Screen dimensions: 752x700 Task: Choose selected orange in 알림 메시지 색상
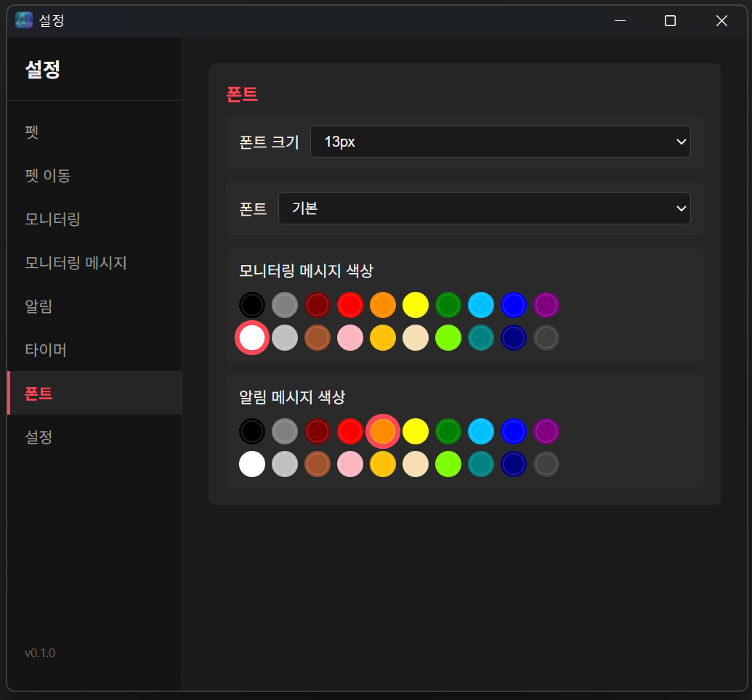point(383,431)
